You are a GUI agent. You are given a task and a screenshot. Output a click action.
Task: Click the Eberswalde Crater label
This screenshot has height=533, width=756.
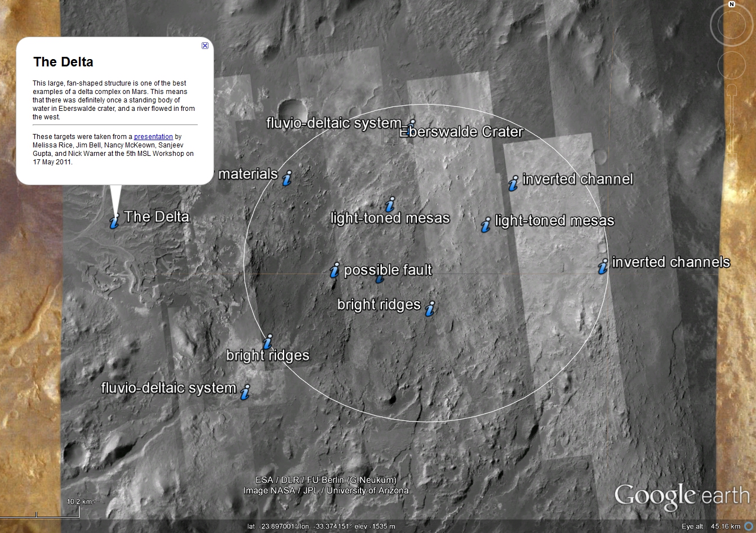click(x=461, y=132)
